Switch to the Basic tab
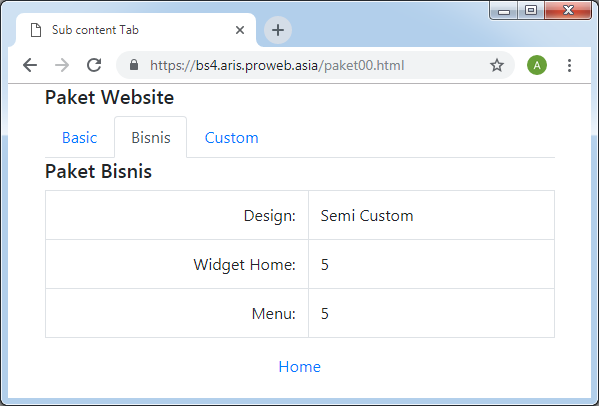Image resolution: width=599 pixels, height=406 pixels. coord(79,137)
